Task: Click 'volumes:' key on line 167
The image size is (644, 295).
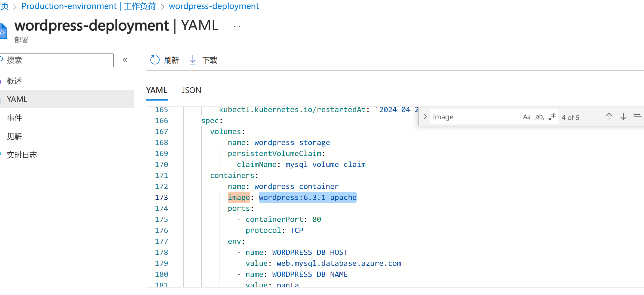Action: 227,131
